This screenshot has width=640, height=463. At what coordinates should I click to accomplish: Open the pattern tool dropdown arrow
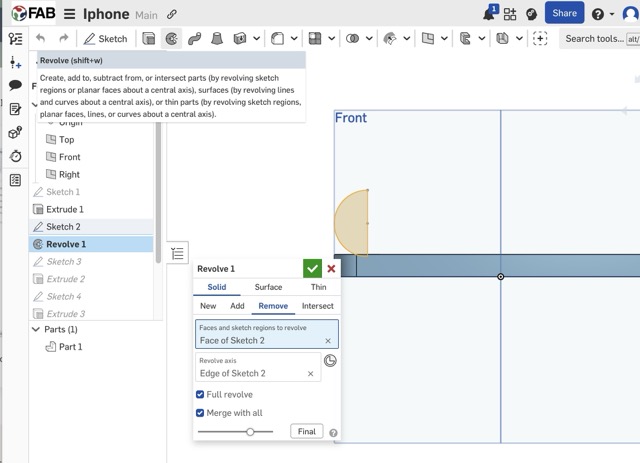click(331, 39)
